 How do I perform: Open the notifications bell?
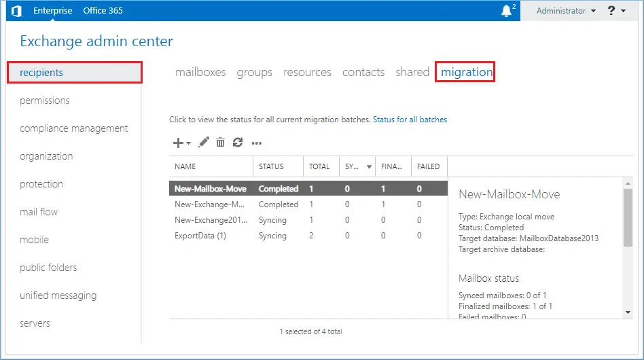[x=506, y=11]
